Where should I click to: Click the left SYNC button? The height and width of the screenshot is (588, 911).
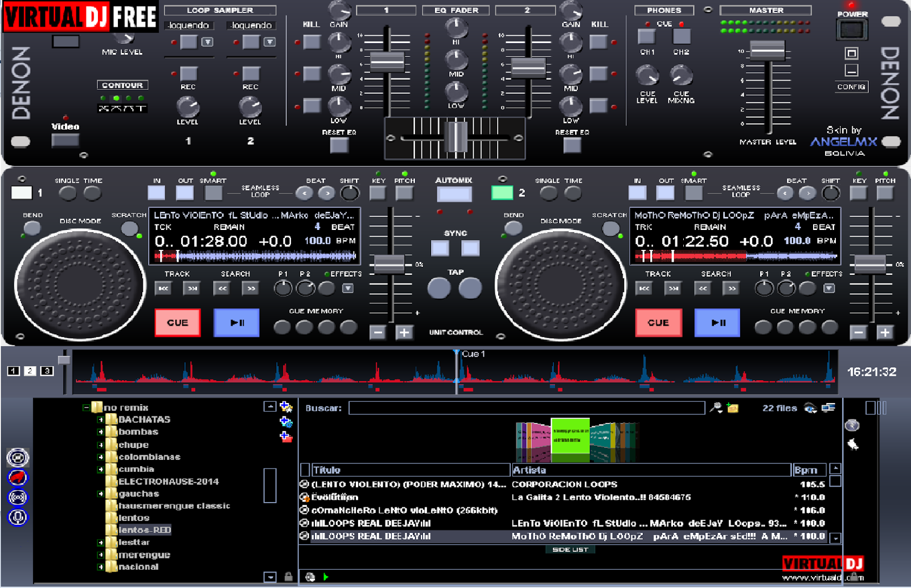(x=440, y=248)
